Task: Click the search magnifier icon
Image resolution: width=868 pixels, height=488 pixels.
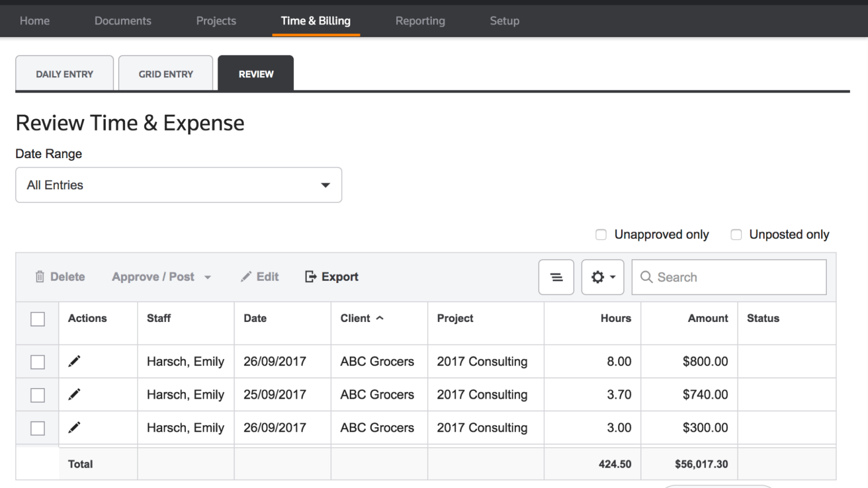Action: point(646,277)
